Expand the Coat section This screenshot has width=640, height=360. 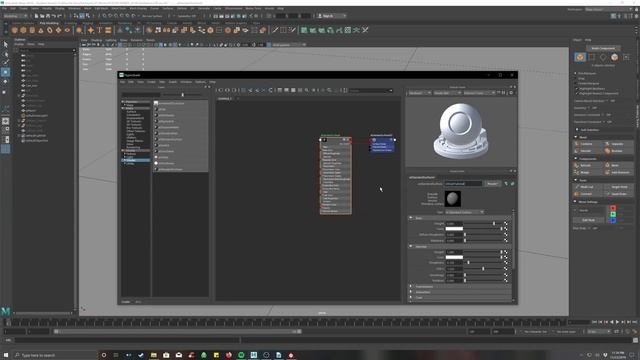click(411, 297)
